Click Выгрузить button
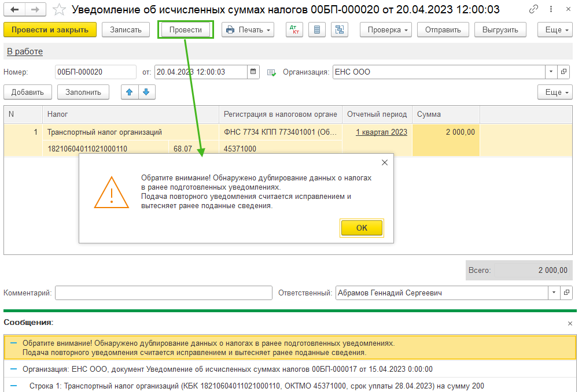Viewport: 582px width, 392px height. (500, 29)
